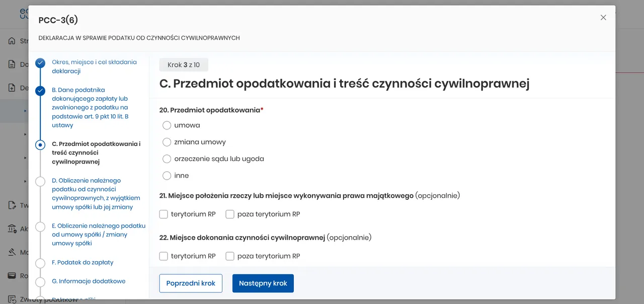644x304 pixels.
Task: Click the completed checkmark icon for step A
Action: (40, 63)
